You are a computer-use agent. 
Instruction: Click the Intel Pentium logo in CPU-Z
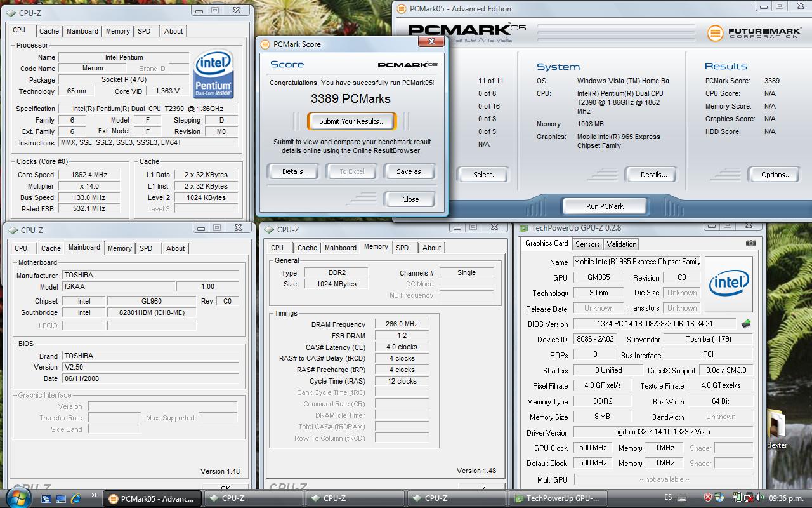coord(214,74)
